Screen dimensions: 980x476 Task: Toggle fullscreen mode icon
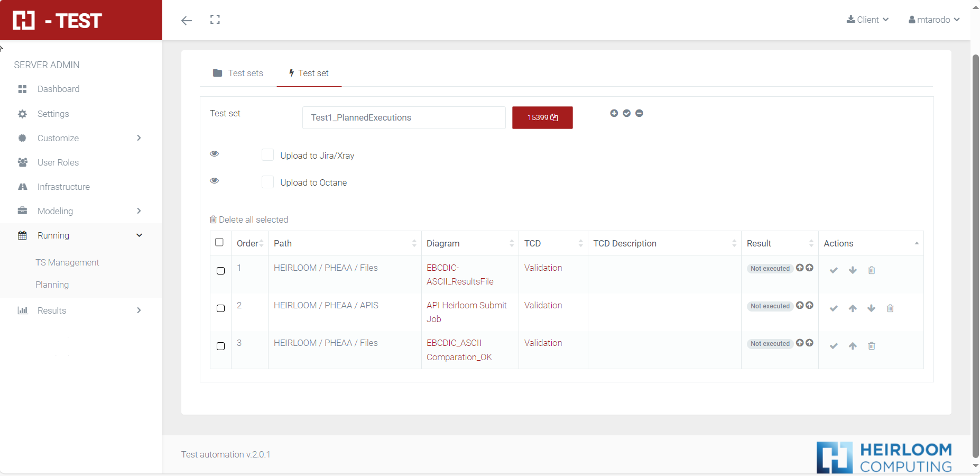pos(215,20)
